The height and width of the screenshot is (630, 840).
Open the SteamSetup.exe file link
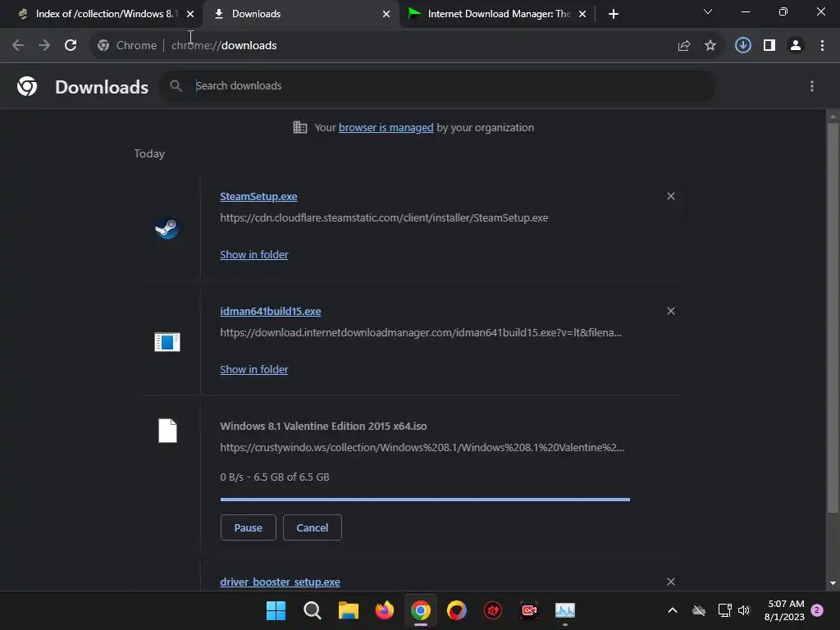[x=258, y=197]
